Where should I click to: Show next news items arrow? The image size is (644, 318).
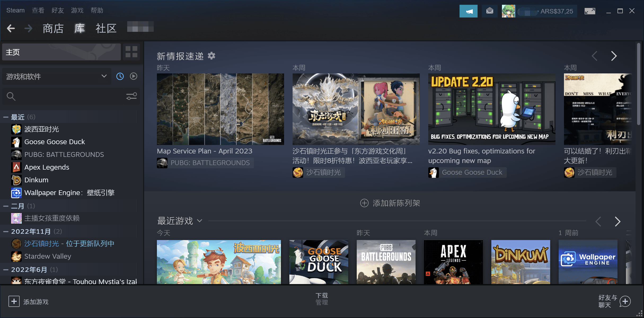click(614, 56)
